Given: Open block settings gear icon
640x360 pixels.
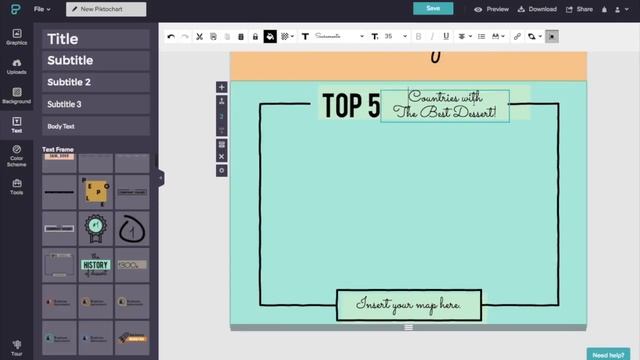Looking at the screenshot, I should pyautogui.click(x=222, y=171).
